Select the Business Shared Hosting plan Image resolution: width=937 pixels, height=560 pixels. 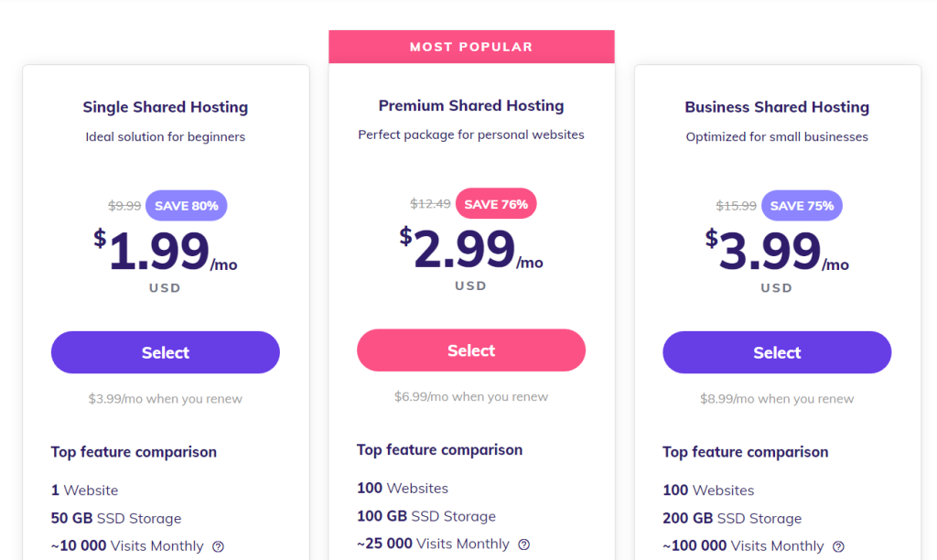click(x=777, y=352)
